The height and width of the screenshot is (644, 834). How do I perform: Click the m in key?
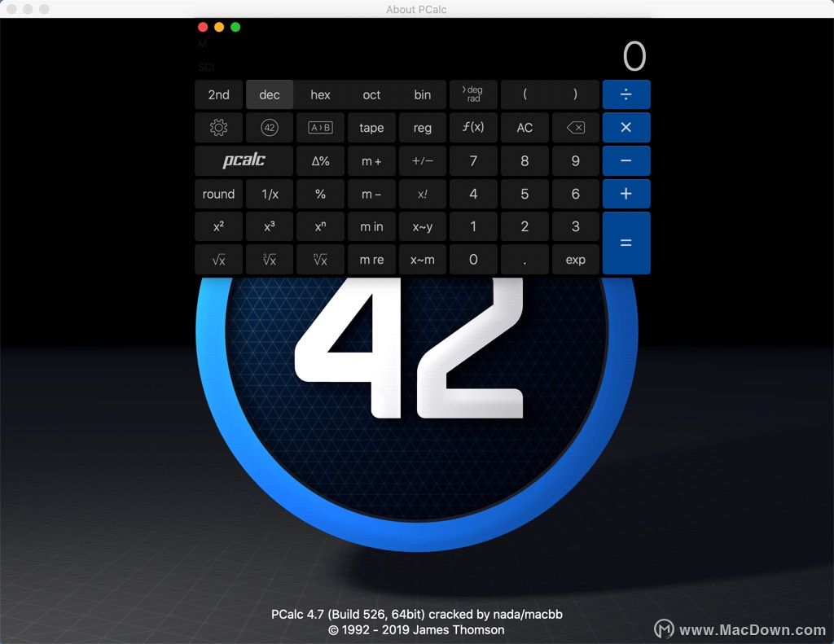(371, 226)
